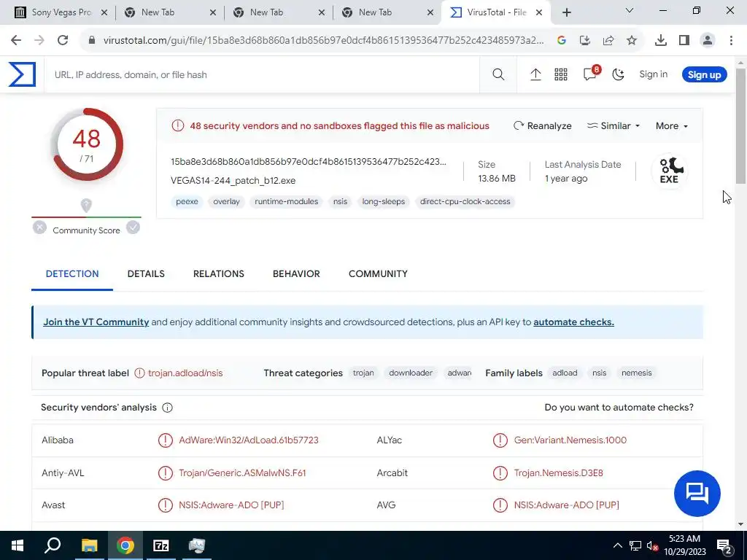Switch to the BEHAVIOR tab
Image resolution: width=747 pixels, height=560 pixels.
[296, 274]
